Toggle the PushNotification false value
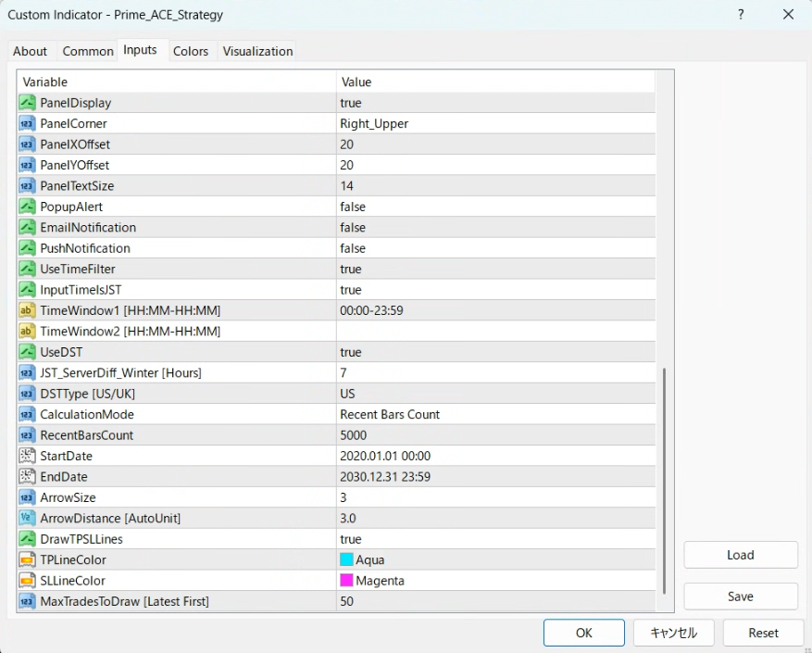The height and width of the screenshot is (653, 812). click(x=495, y=247)
